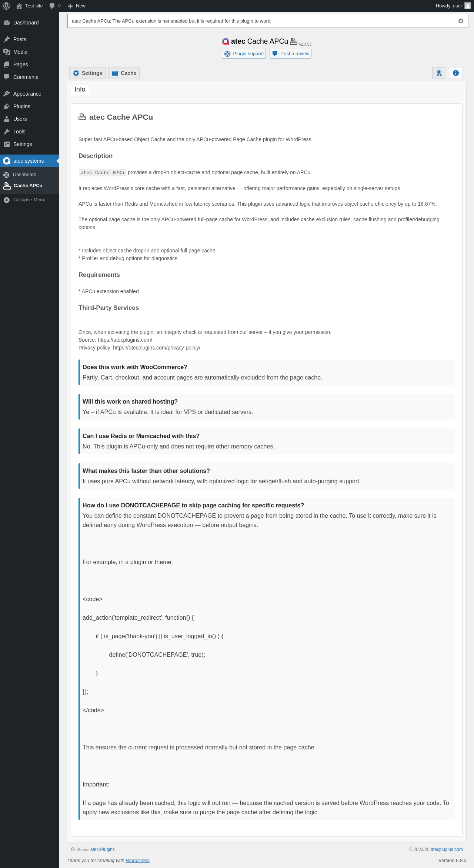
Task: Open the Plugins menu
Action: click(22, 106)
